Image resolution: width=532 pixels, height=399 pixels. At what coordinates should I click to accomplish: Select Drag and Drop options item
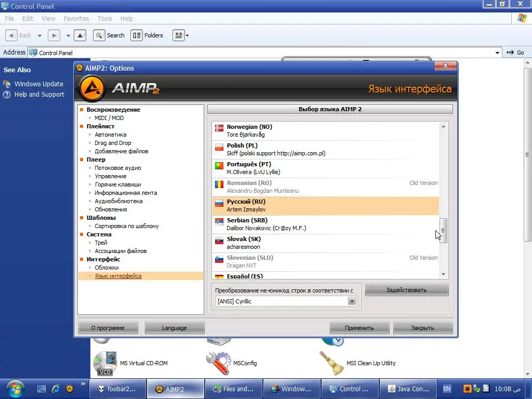click(x=113, y=143)
